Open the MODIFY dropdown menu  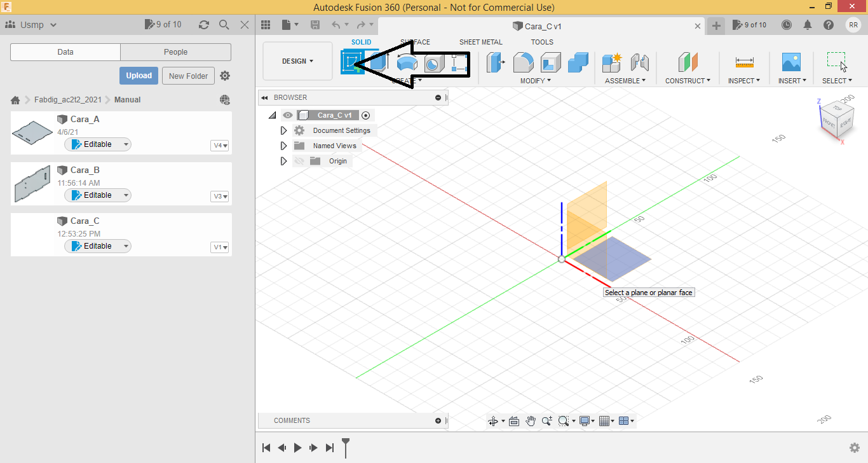click(536, 81)
